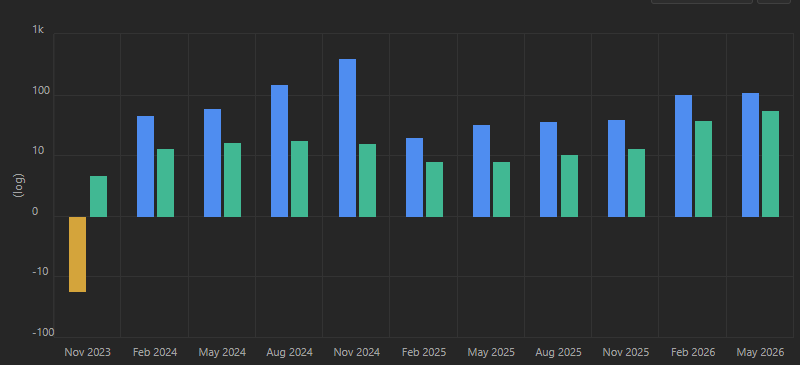This screenshot has width=800, height=365.
Task: Select the blue bar for Aug 2024
Action: point(279,151)
